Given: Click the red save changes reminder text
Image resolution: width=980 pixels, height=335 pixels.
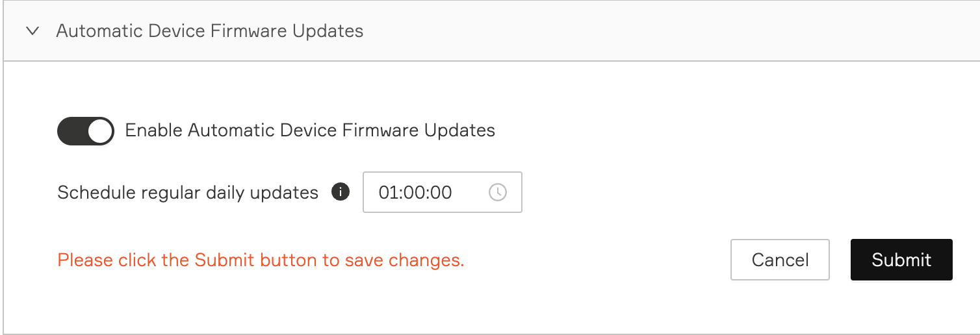Looking at the screenshot, I should click(261, 260).
